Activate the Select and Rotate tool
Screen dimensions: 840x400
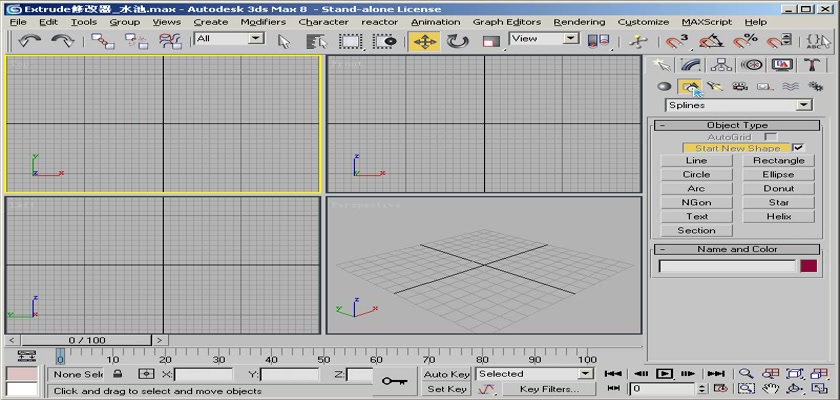(x=458, y=42)
